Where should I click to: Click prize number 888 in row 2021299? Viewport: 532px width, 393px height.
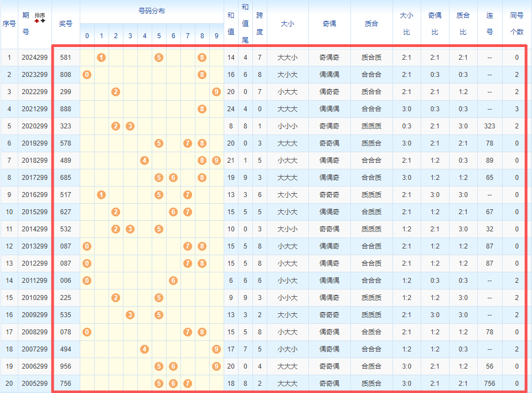click(65, 109)
